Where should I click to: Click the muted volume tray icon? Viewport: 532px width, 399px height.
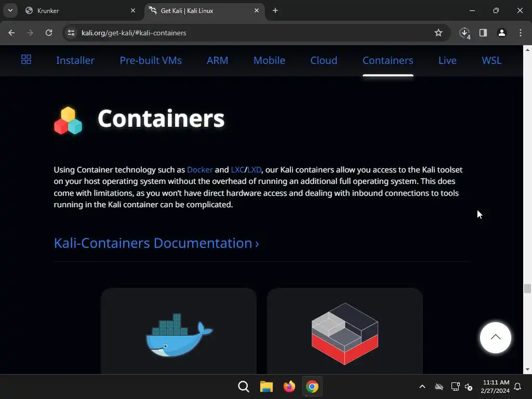tap(469, 387)
